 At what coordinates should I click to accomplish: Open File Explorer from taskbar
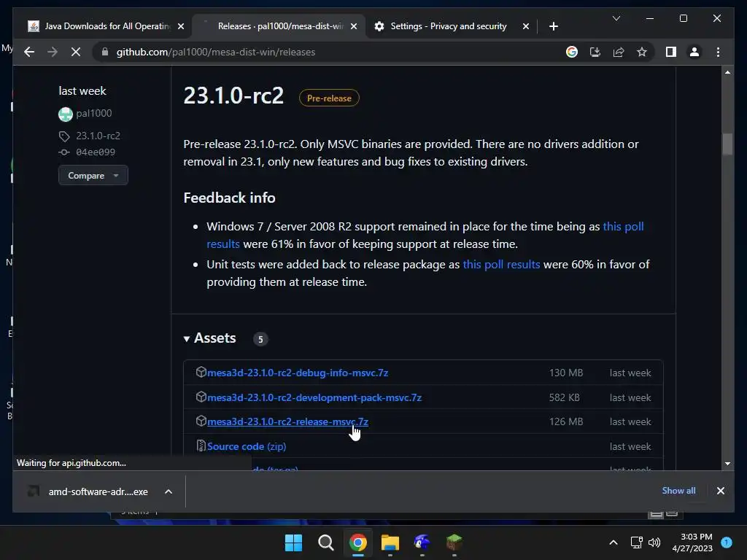390,542
